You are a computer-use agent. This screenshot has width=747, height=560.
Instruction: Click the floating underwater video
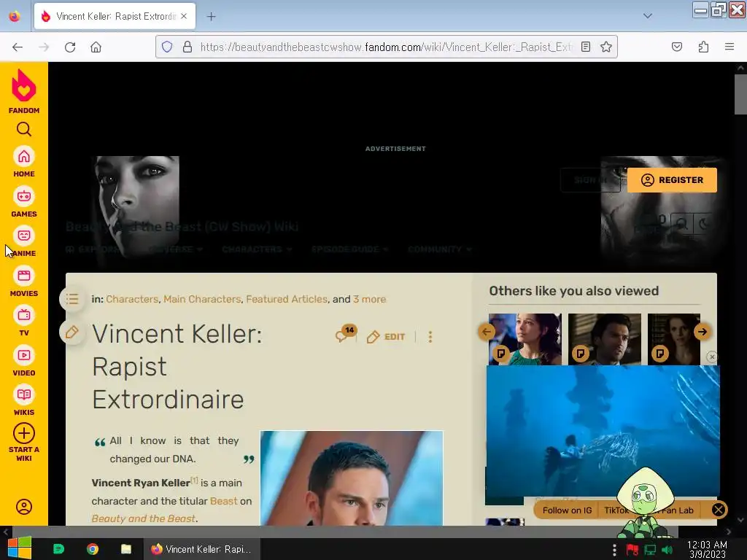[x=603, y=431]
